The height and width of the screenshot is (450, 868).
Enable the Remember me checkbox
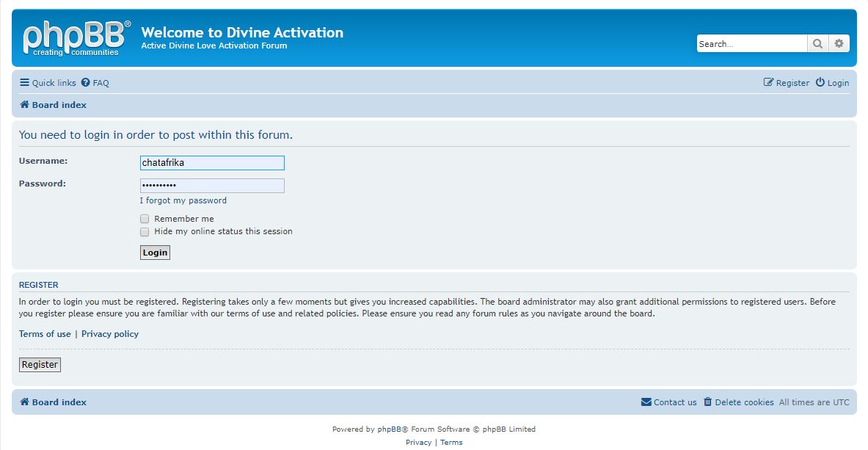pyautogui.click(x=145, y=219)
